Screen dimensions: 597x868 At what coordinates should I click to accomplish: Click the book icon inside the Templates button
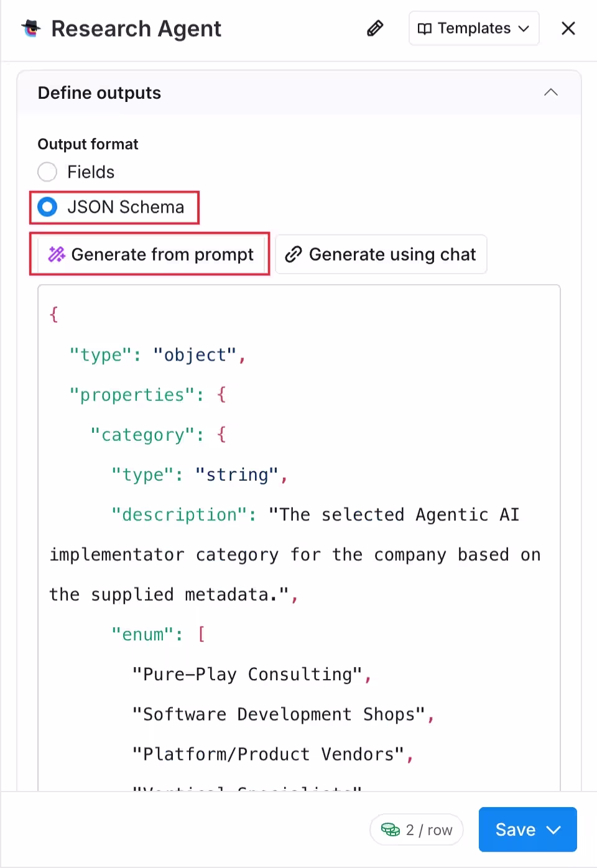[x=425, y=28]
